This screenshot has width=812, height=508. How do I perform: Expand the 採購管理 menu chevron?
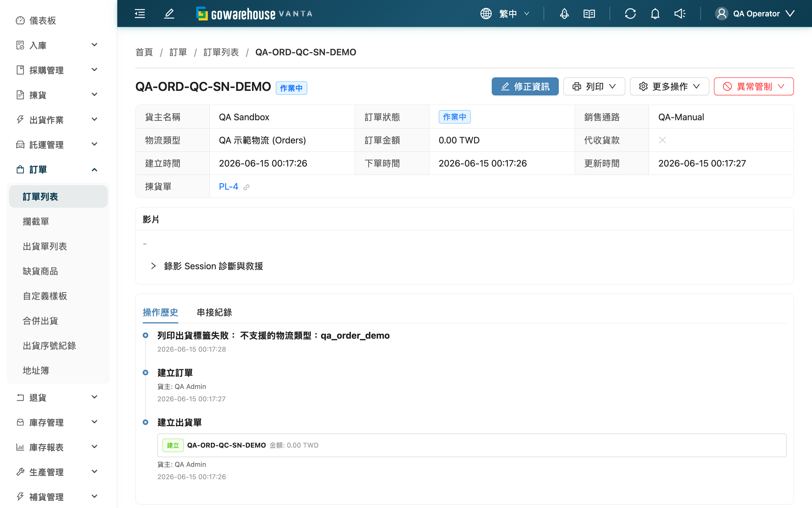(x=95, y=69)
